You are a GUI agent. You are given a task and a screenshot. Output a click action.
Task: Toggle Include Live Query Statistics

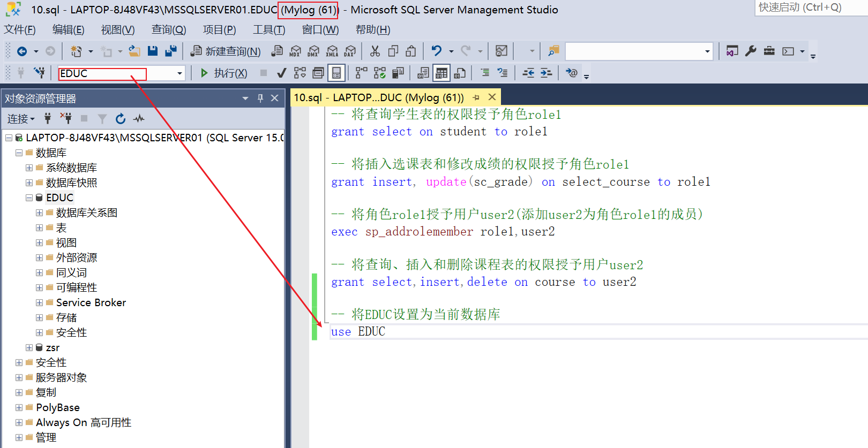(380, 73)
